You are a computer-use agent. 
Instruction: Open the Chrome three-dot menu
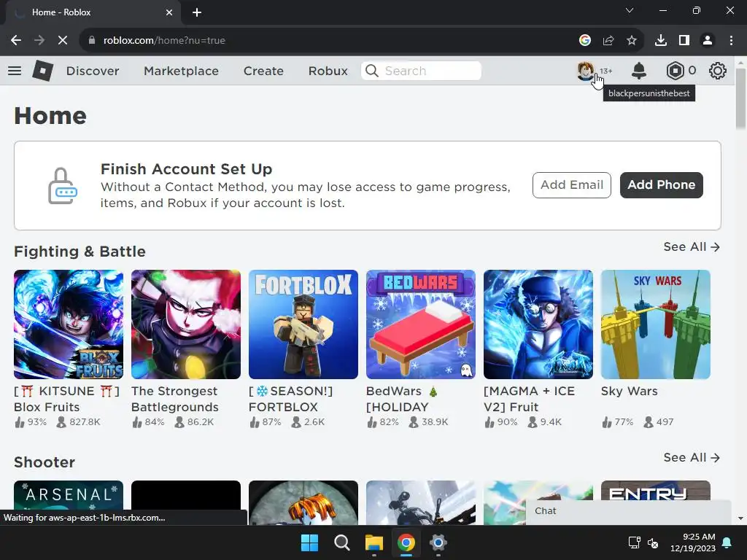[x=731, y=41]
